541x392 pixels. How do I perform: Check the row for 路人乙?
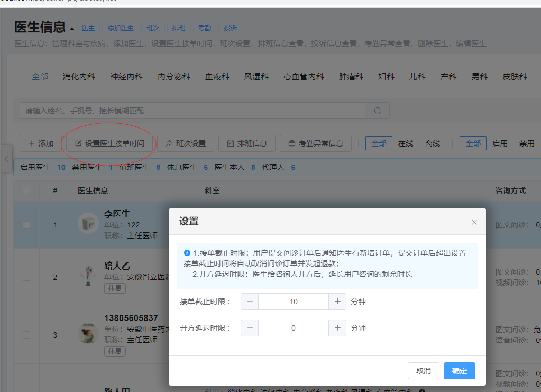(x=26, y=277)
